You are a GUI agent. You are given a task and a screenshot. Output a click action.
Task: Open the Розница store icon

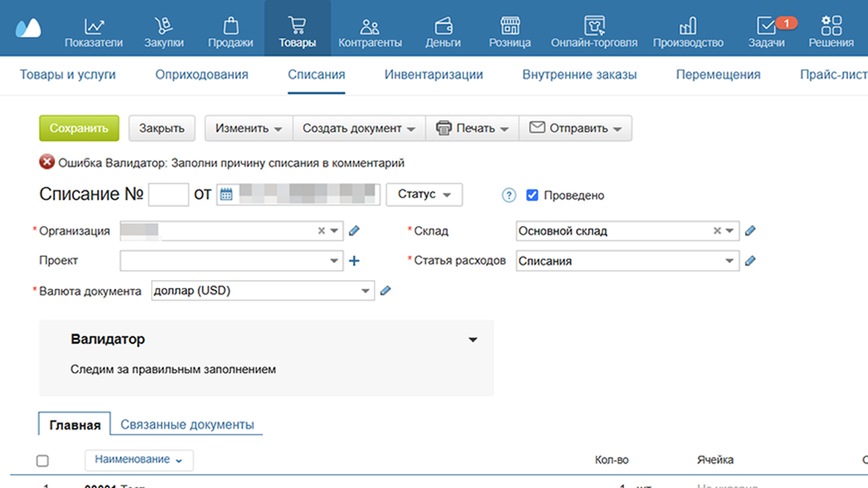(509, 27)
